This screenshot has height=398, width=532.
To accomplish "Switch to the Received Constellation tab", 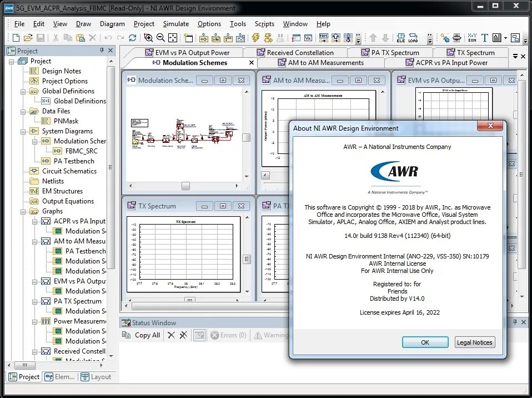I will click(x=295, y=53).
